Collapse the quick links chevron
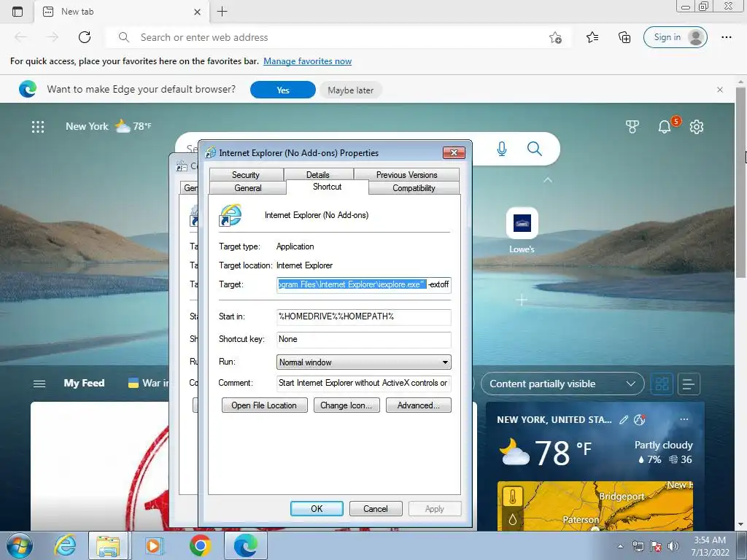The height and width of the screenshot is (560, 747). click(548, 180)
